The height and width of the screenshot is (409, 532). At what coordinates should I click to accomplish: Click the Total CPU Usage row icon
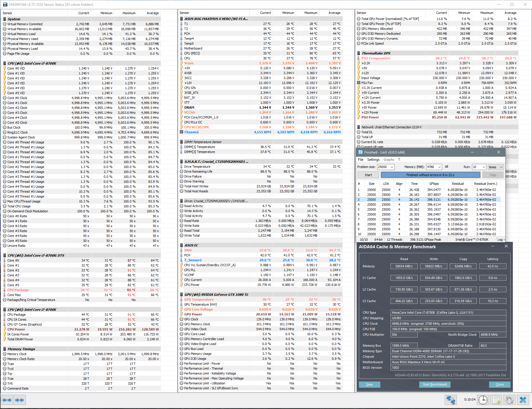pyautogui.click(x=5, y=206)
